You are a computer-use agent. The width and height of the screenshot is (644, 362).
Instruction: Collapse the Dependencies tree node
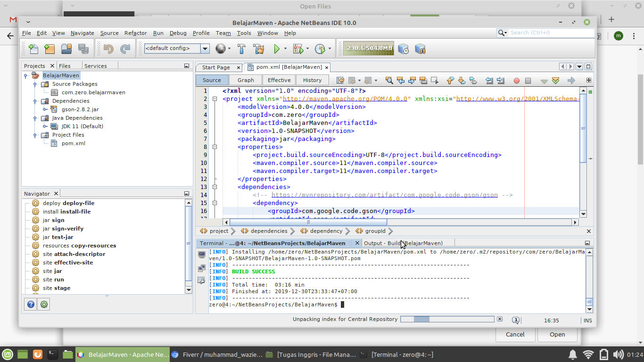pos(35,101)
